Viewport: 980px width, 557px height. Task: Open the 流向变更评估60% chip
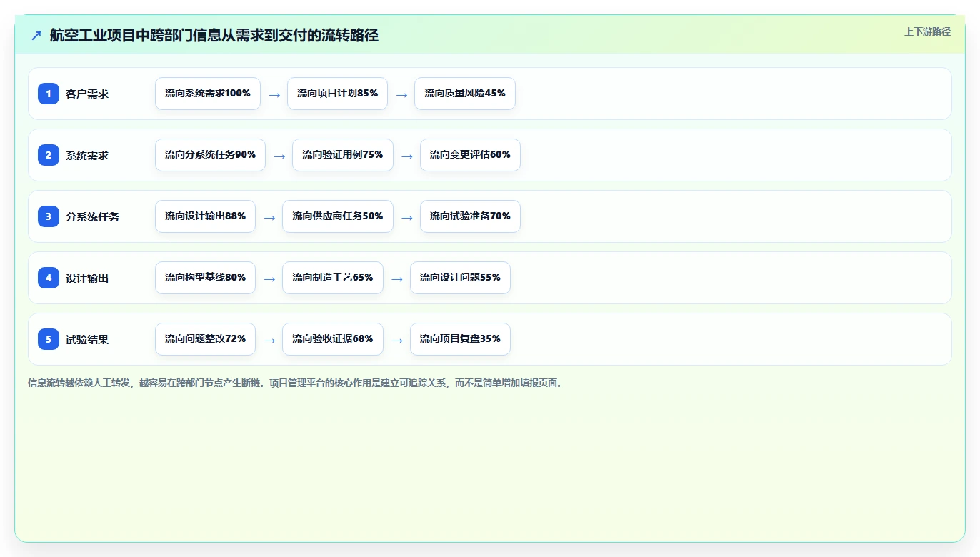470,155
